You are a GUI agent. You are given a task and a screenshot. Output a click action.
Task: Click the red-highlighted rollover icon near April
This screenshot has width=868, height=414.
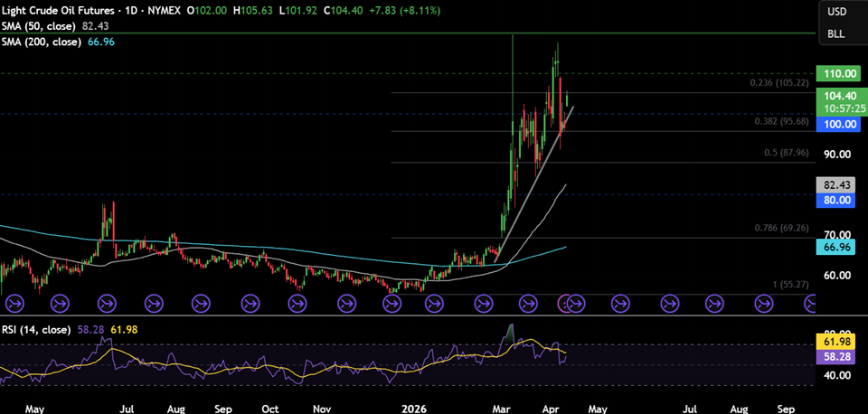tap(566, 303)
